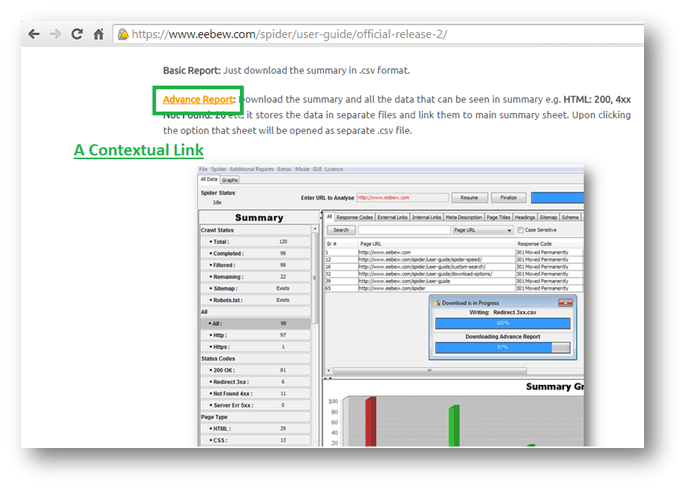Viewport: 686px width, 490px height.
Task: Select the All results tab
Action: pyautogui.click(x=329, y=217)
